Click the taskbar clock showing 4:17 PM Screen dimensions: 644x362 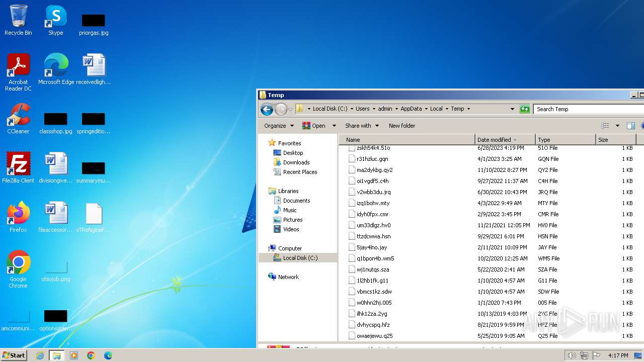[618, 355]
